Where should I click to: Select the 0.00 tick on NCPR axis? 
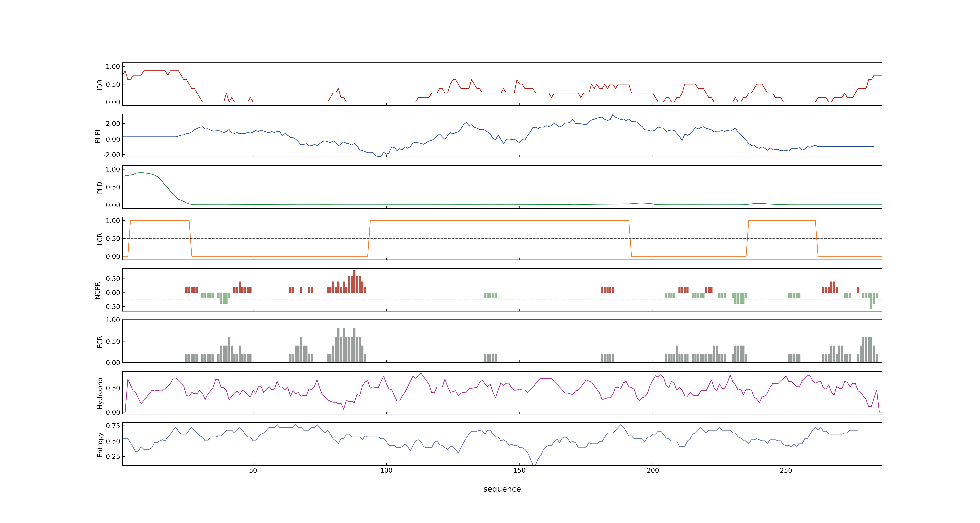tap(113, 293)
